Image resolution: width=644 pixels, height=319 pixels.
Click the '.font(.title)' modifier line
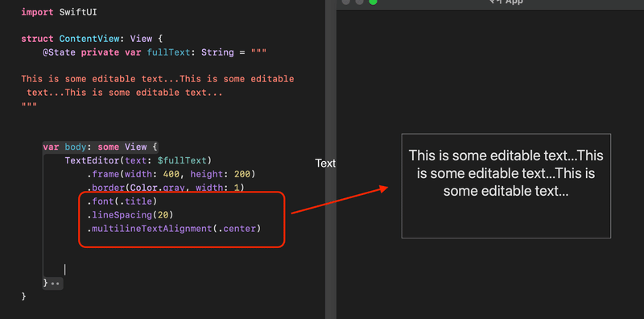click(122, 201)
